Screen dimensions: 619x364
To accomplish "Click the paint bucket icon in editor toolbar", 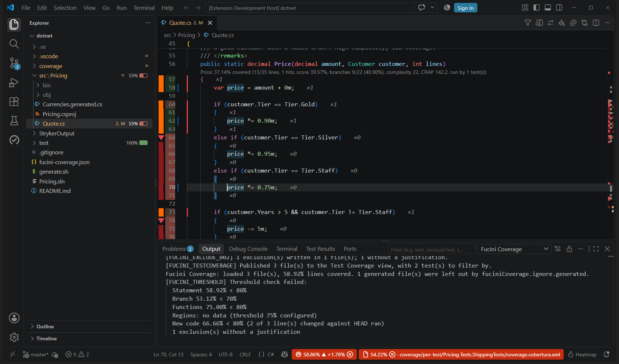I will 562,23.
